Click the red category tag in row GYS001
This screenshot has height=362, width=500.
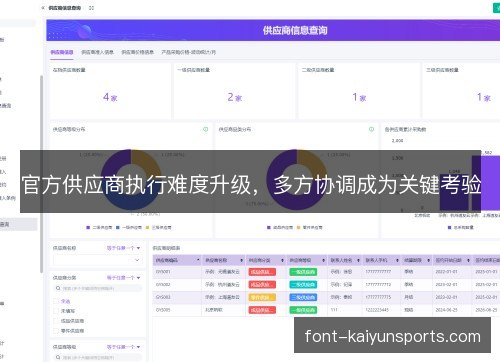[x=262, y=272]
